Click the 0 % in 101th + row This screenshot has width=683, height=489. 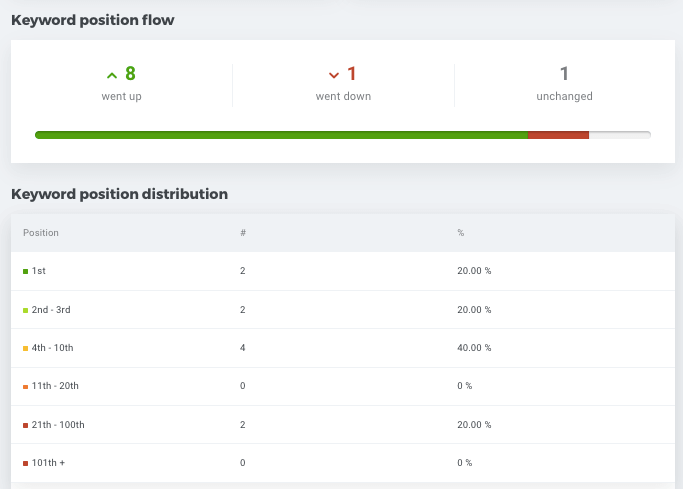tap(464, 462)
